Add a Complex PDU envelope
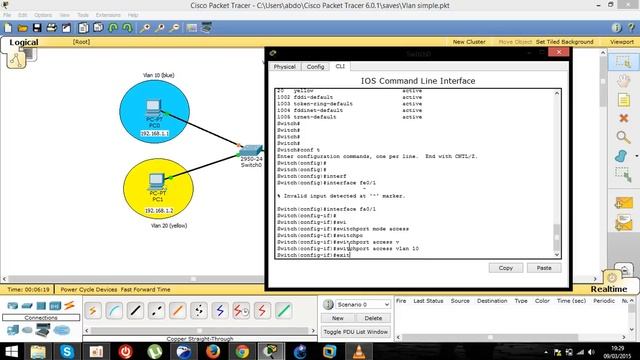This screenshot has width=640, height=360. 624,223
